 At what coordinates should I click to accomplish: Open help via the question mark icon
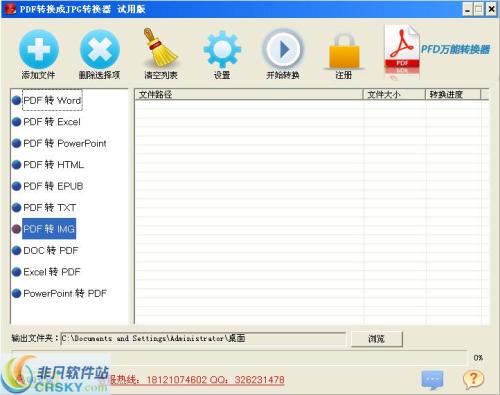(x=473, y=379)
